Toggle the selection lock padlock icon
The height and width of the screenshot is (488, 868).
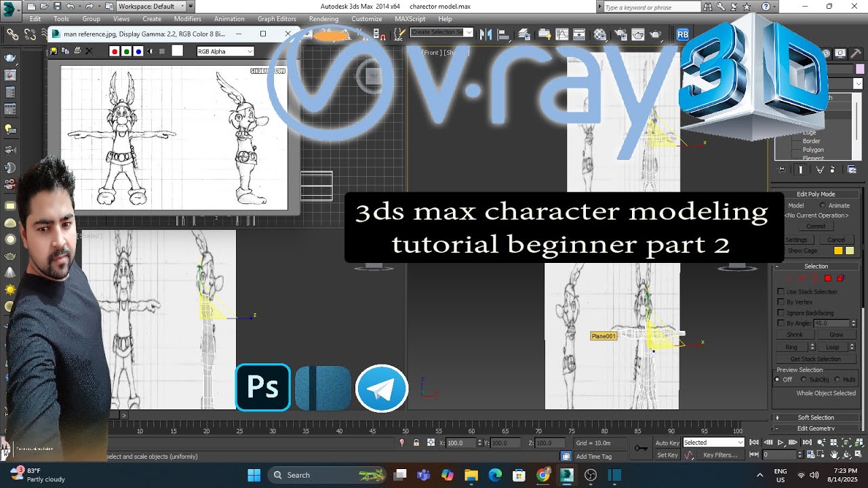pos(416,443)
